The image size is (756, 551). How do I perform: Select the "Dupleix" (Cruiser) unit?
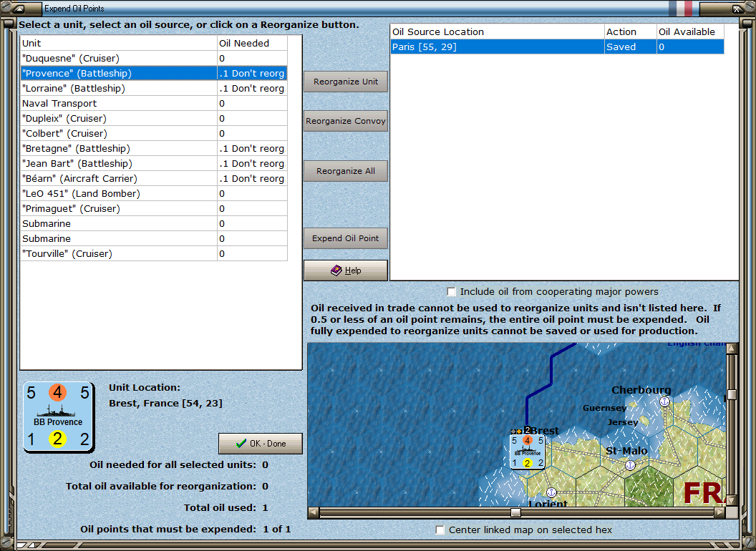pyautogui.click(x=154, y=118)
